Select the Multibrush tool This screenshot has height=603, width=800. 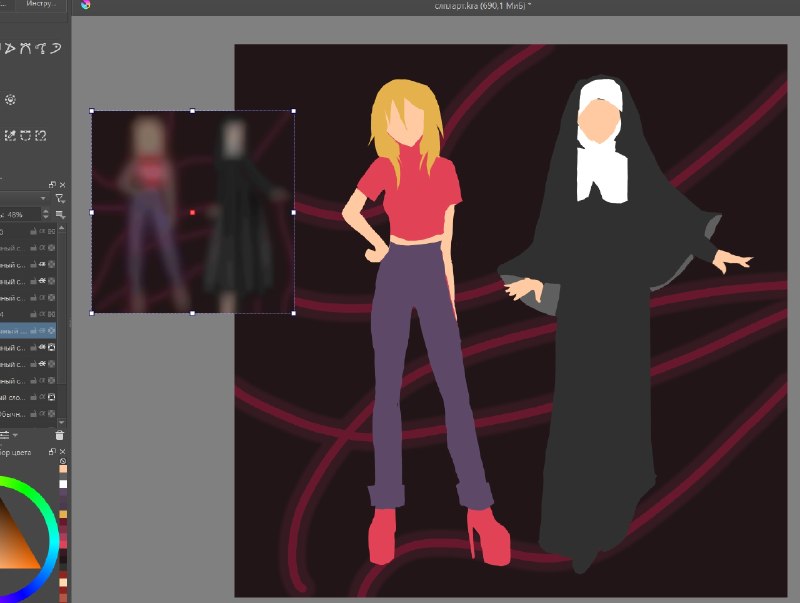point(10,99)
